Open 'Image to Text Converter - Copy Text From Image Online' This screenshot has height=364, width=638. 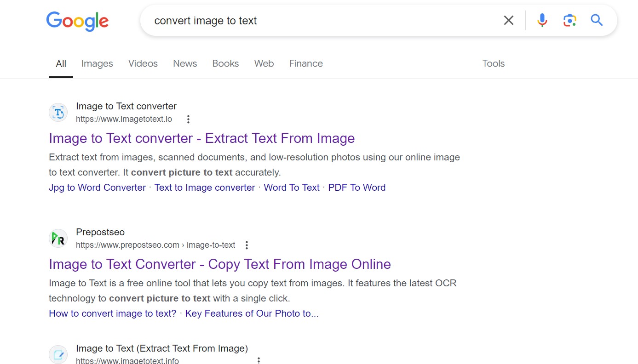coord(220,264)
